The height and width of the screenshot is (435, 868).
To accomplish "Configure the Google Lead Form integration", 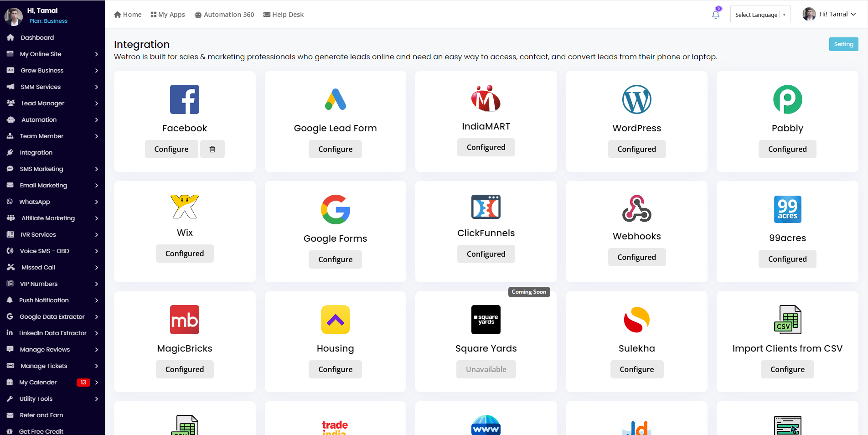I will (336, 149).
